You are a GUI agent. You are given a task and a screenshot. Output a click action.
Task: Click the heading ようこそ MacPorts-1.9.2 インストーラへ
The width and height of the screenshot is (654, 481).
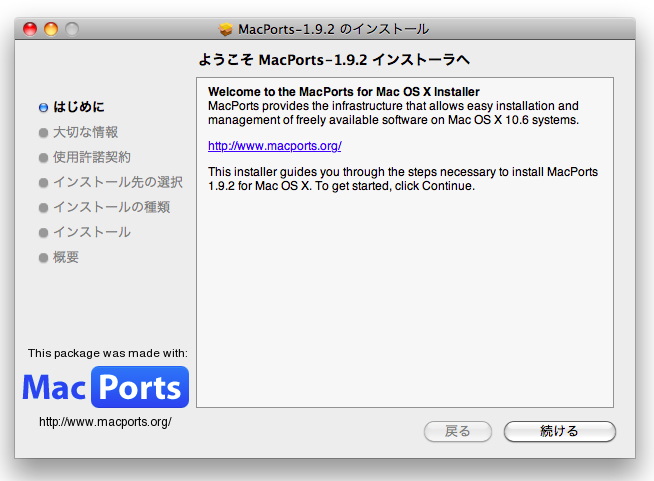coord(334,60)
